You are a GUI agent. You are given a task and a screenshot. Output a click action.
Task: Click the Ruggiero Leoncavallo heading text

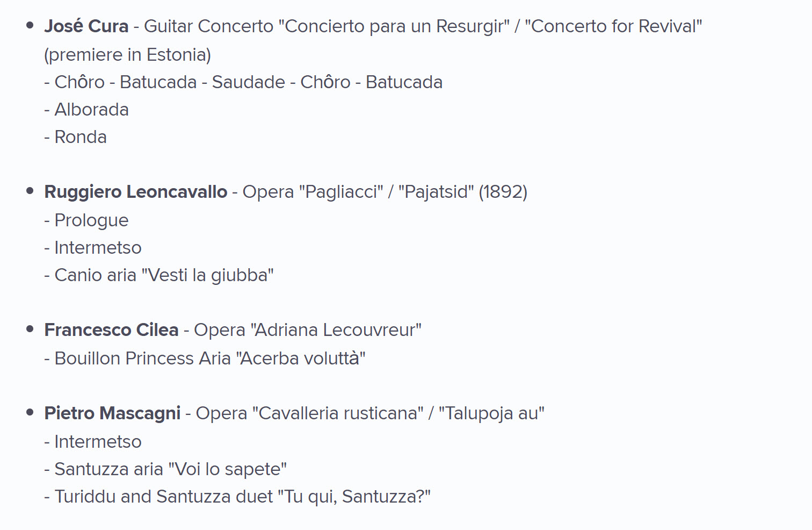click(x=136, y=192)
